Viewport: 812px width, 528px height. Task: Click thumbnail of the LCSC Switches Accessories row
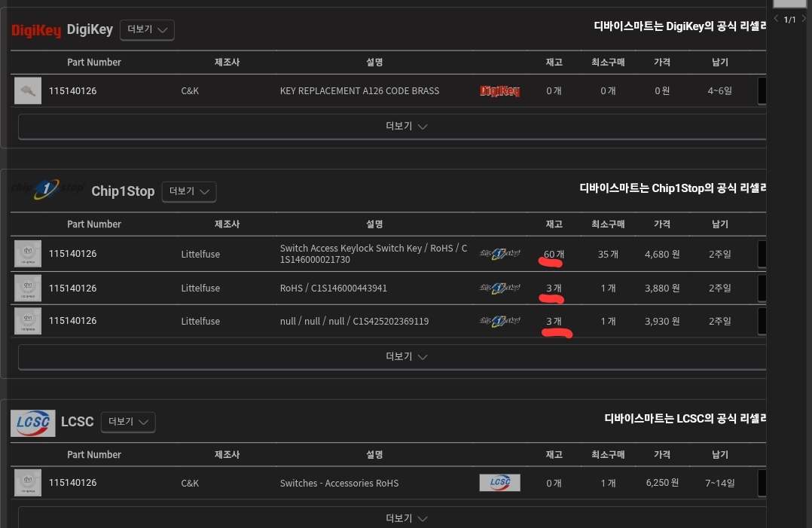tap(28, 483)
